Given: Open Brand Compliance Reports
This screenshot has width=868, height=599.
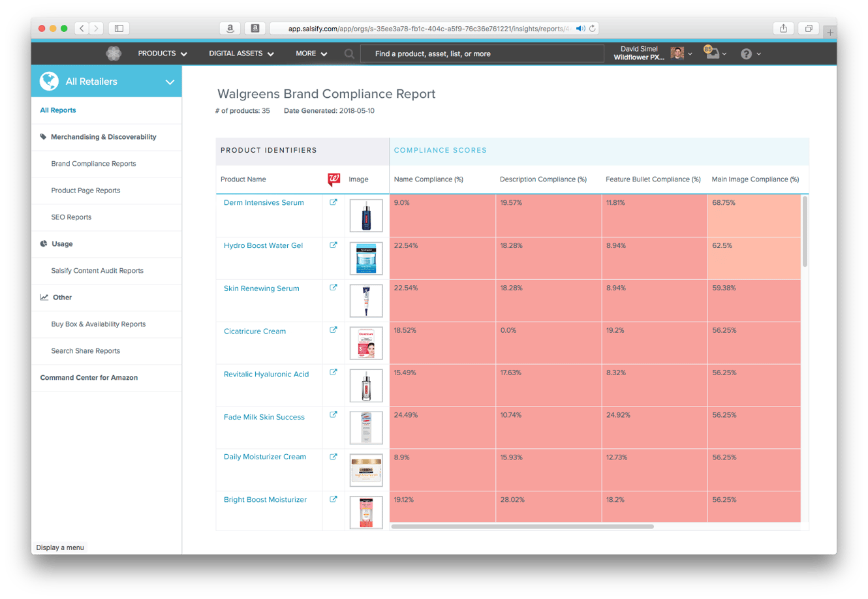Looking at the screenshot, I should [93, 164].
